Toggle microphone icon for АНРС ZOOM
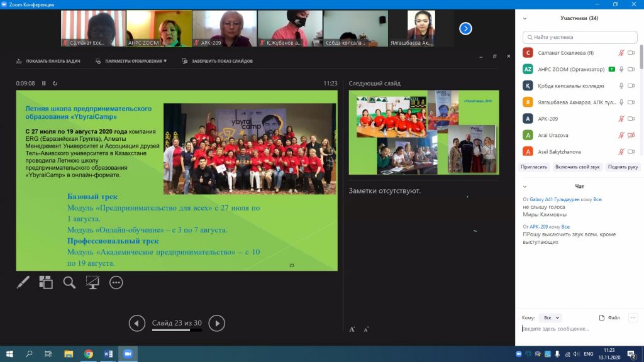This screenshot has width=644, height=362. 621,69
